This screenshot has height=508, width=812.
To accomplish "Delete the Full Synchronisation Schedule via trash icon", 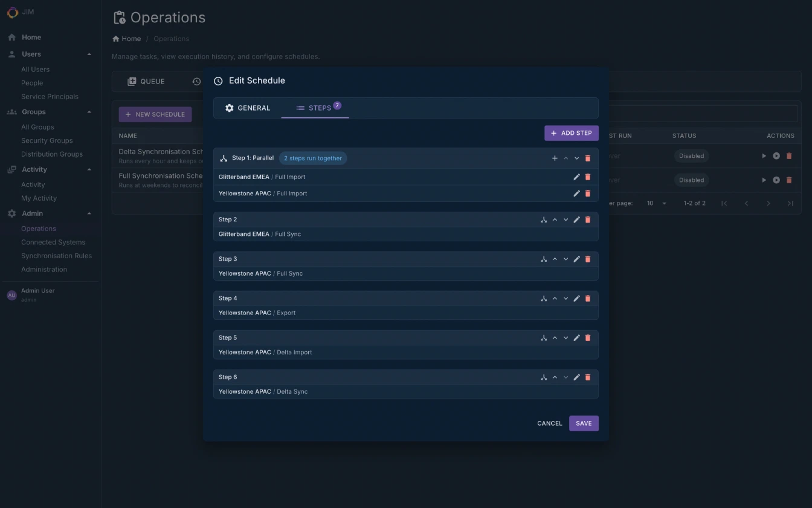I will click(789, 180).
